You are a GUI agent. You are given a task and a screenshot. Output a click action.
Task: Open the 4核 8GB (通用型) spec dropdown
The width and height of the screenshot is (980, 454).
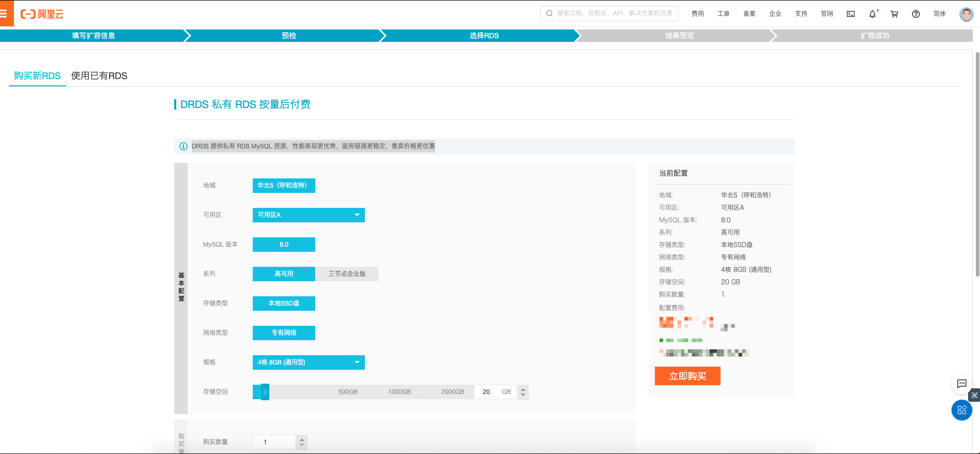(x=309, y=362)
